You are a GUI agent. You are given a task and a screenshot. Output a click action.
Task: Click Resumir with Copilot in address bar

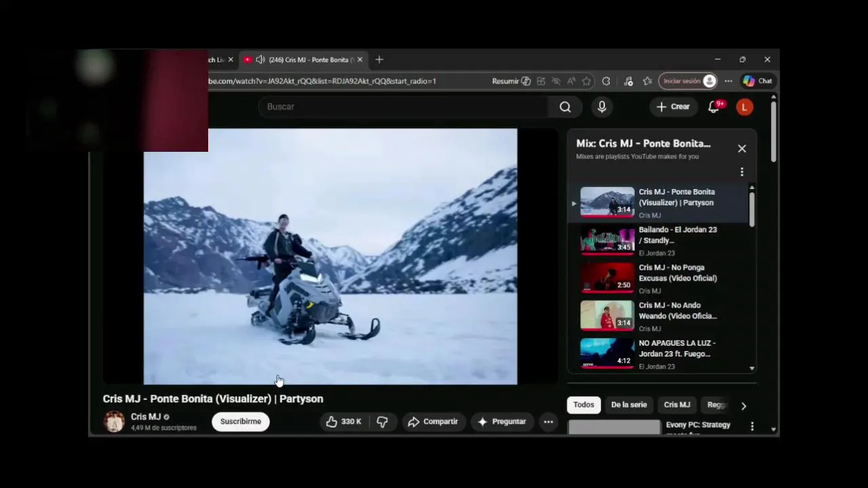pos(511,81)
